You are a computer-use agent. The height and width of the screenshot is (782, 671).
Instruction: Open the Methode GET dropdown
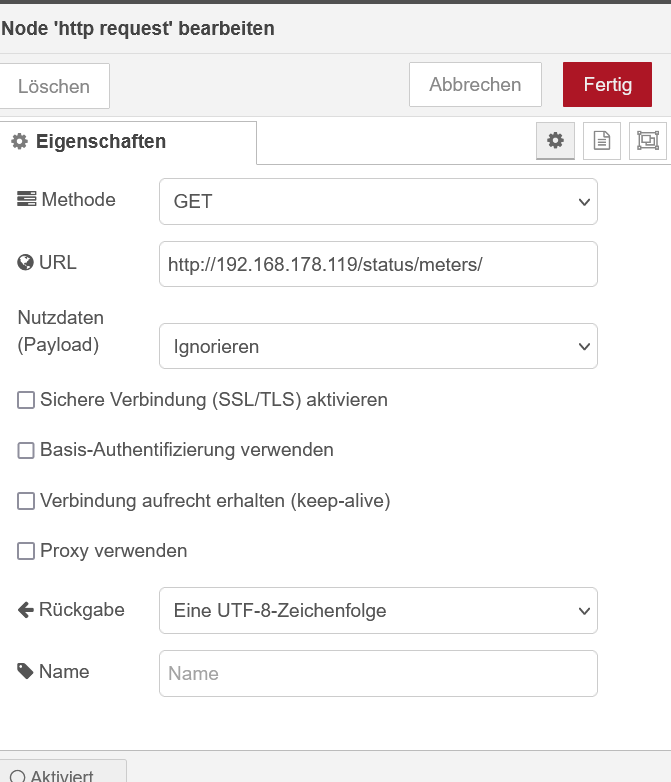378,201
